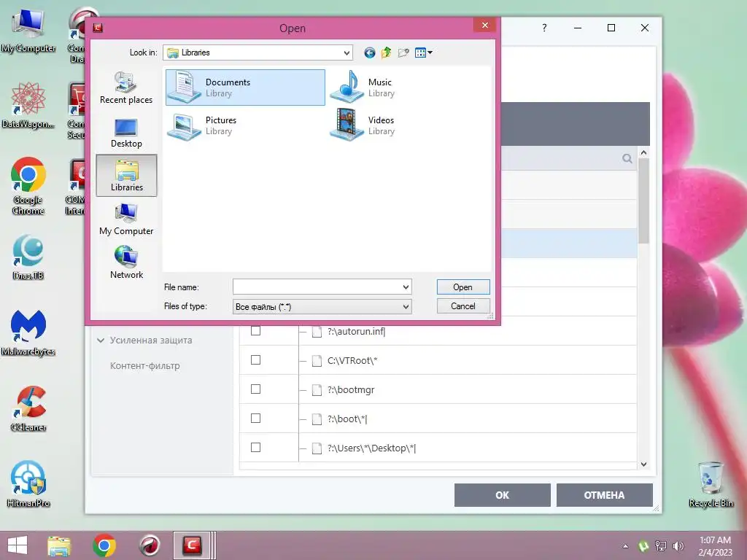Click the Open button
747x560 pixels.
[463, 287]
